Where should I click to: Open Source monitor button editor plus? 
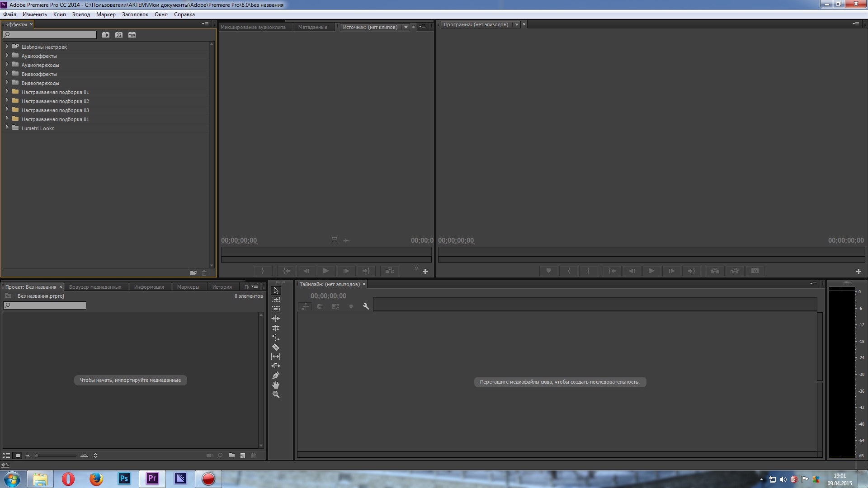(425, 271)
